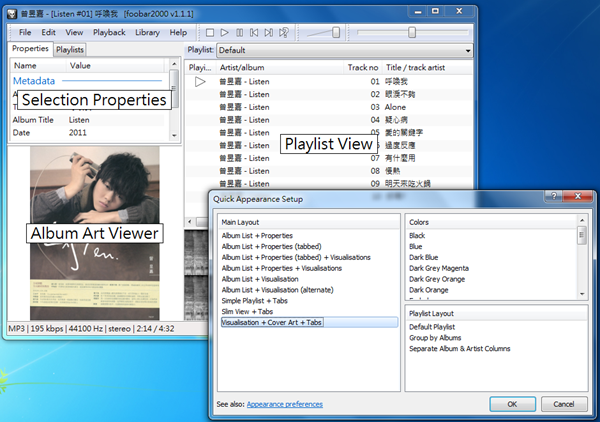The height and width of the screenshot is (422, 600).
Task: Click the Stop playback button
Action: 210,33
